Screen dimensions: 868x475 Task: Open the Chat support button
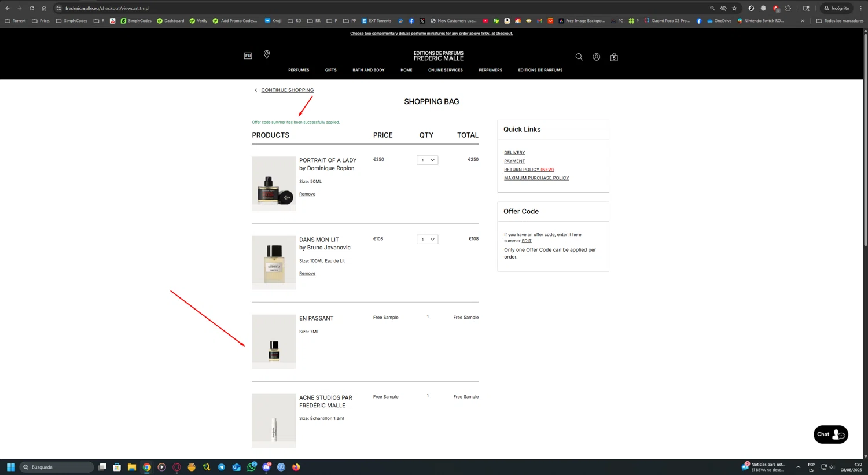pyautogui.click(x=831, y=435)
